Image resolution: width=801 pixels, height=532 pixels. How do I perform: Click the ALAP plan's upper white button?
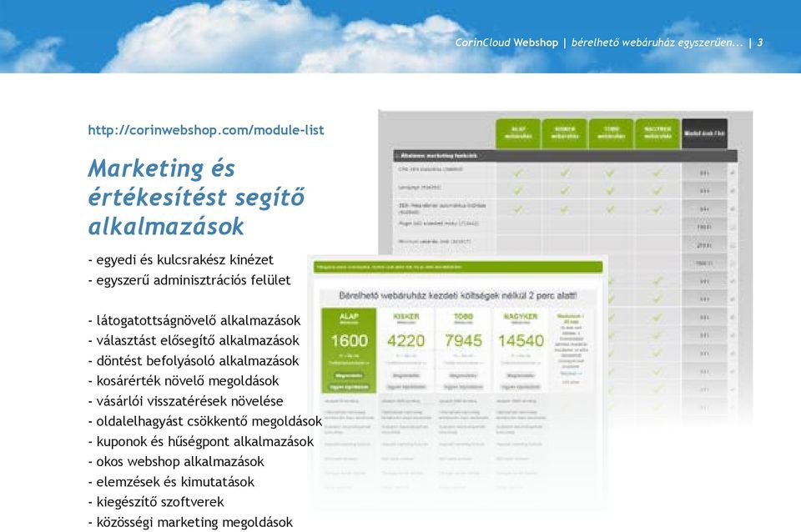(349, 375)
